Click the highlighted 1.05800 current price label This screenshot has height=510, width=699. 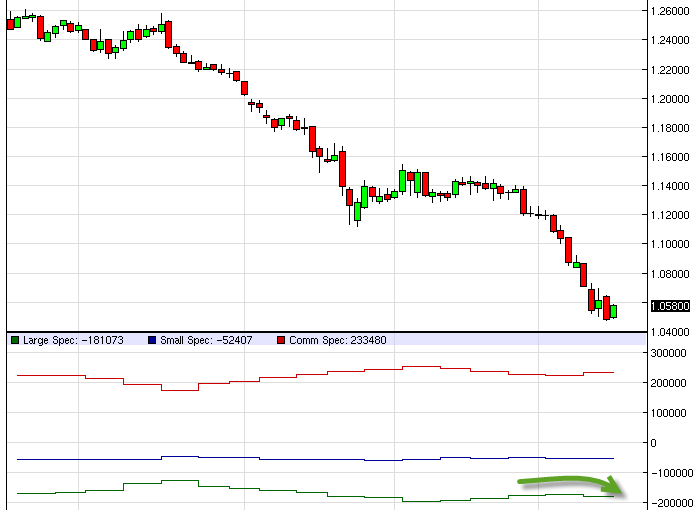click(x=670, y=306)
